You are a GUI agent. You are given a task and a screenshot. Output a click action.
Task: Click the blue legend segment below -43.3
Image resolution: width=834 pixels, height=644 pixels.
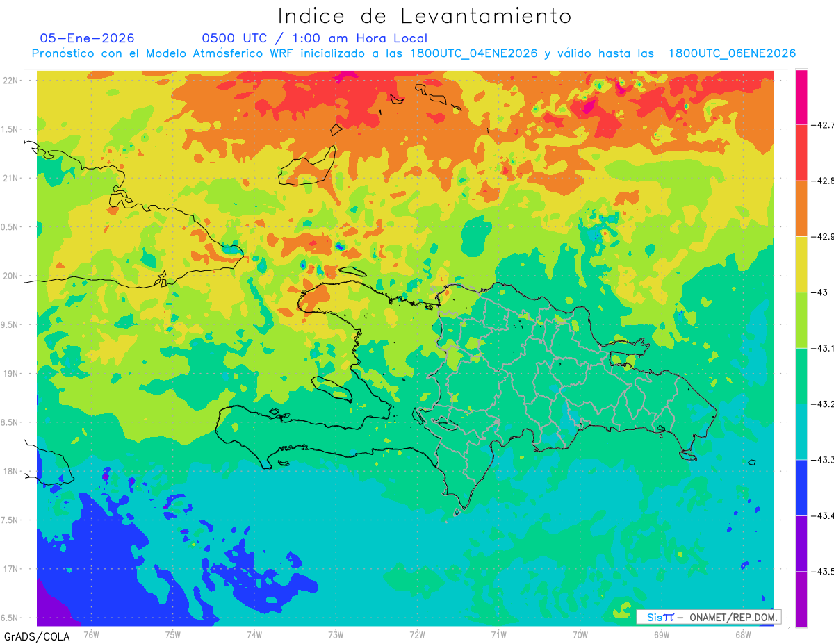[x=801, y=488]
